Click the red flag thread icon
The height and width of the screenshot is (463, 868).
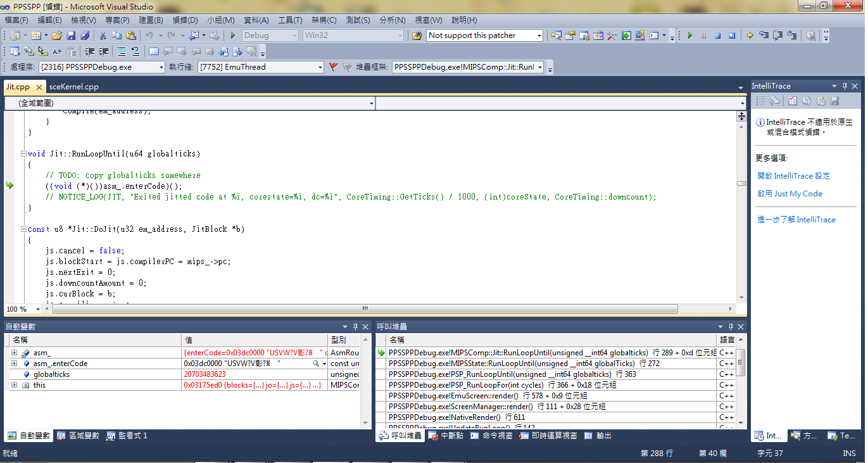(334, 67)
